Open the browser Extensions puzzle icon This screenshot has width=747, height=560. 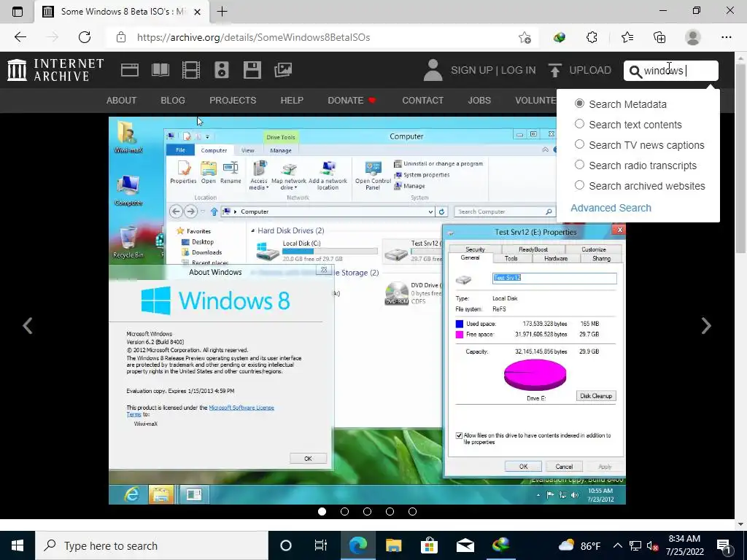(x=592, y=37)
